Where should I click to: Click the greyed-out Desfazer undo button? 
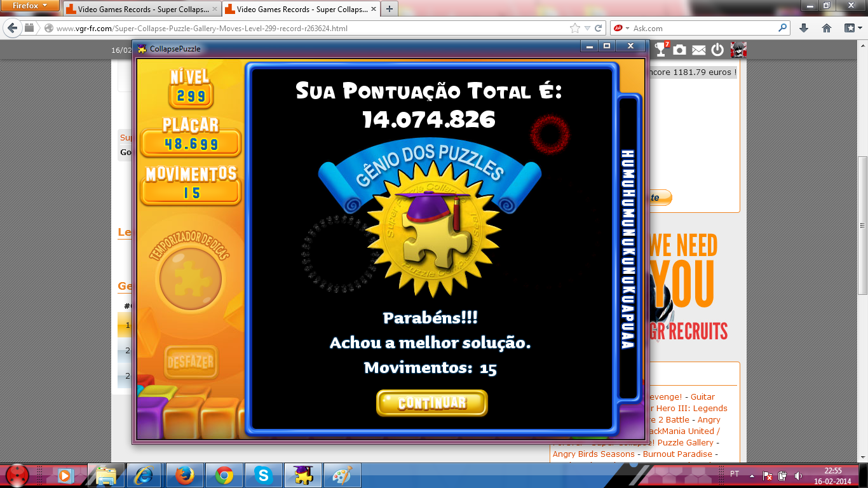click(x=191, y=363)
